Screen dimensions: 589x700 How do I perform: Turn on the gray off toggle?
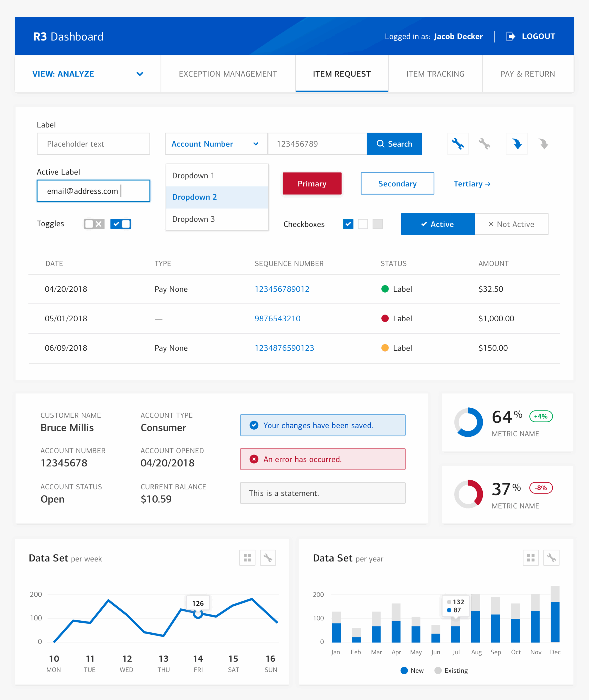click(x=94, y=224)
